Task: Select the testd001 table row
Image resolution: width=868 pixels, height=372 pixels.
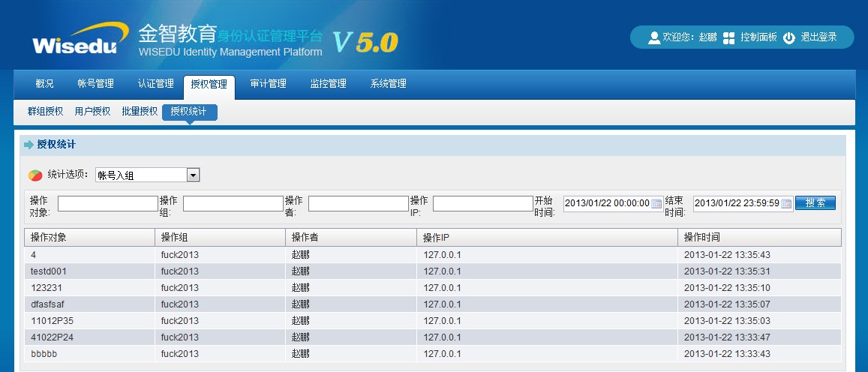Action: pos(432,271)
